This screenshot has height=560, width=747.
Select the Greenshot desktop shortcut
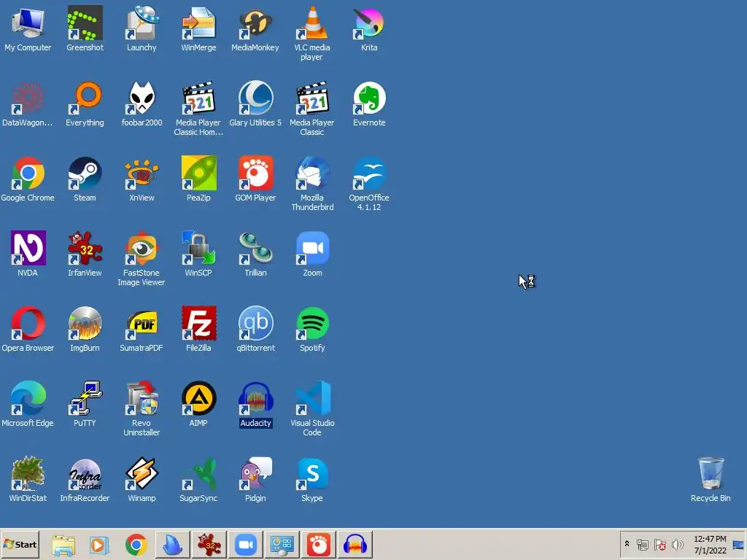85,28
